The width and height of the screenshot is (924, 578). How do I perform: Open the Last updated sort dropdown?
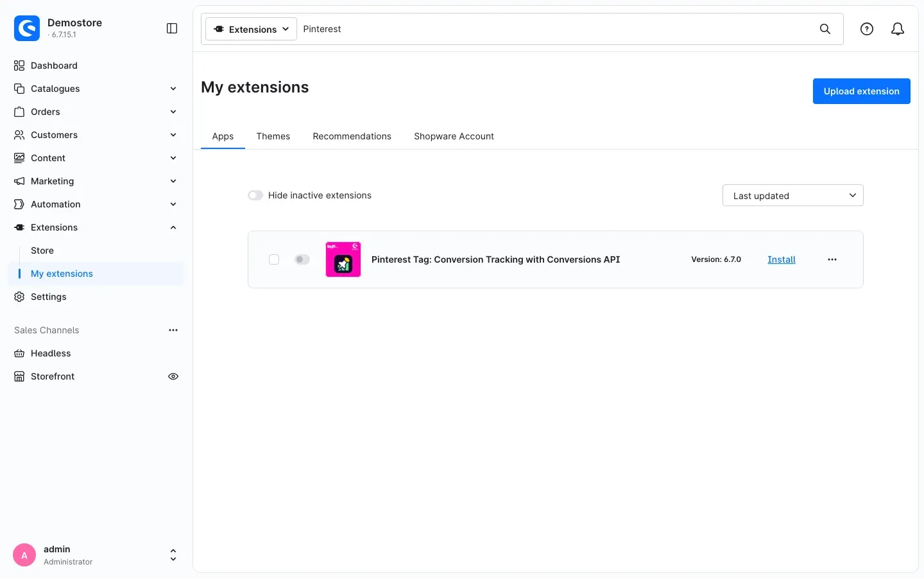793,195
